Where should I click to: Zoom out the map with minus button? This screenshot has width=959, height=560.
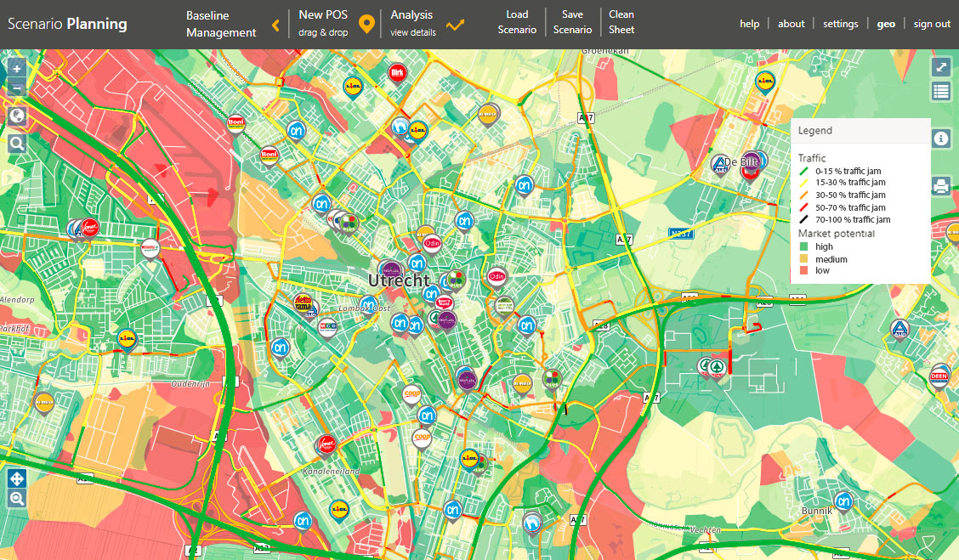(16, 88)
